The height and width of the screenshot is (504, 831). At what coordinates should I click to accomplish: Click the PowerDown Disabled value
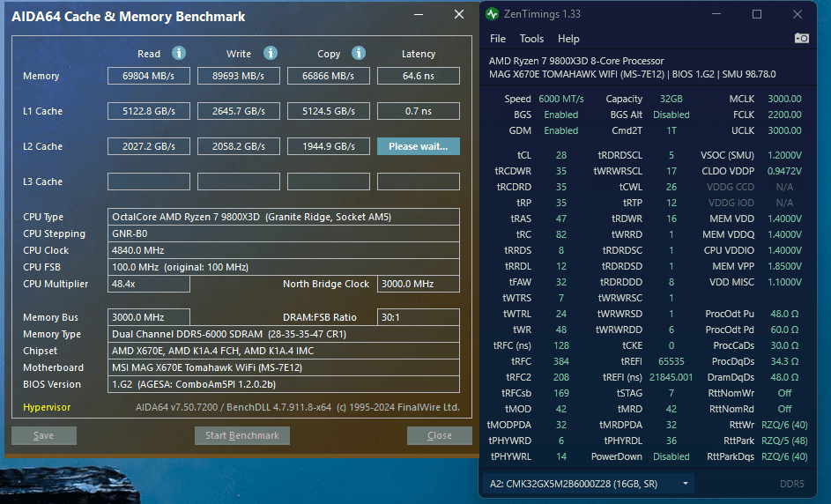pos(671,456)
